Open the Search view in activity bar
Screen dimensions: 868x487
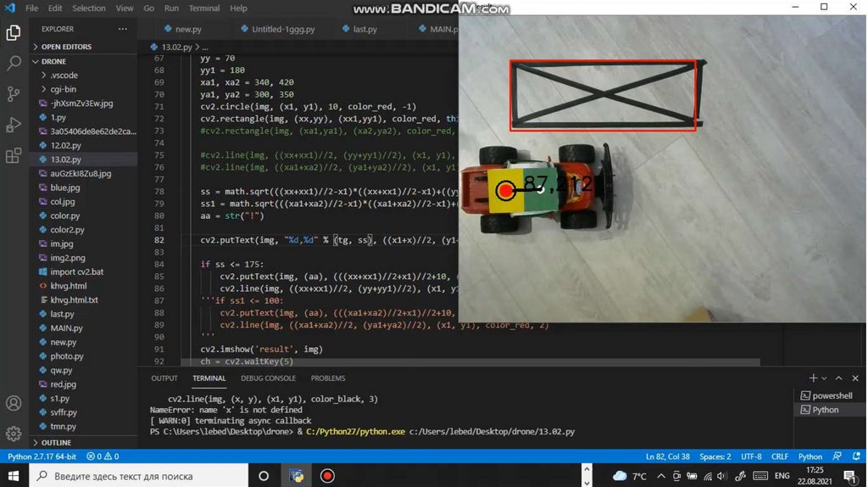(x=14, y=64)
